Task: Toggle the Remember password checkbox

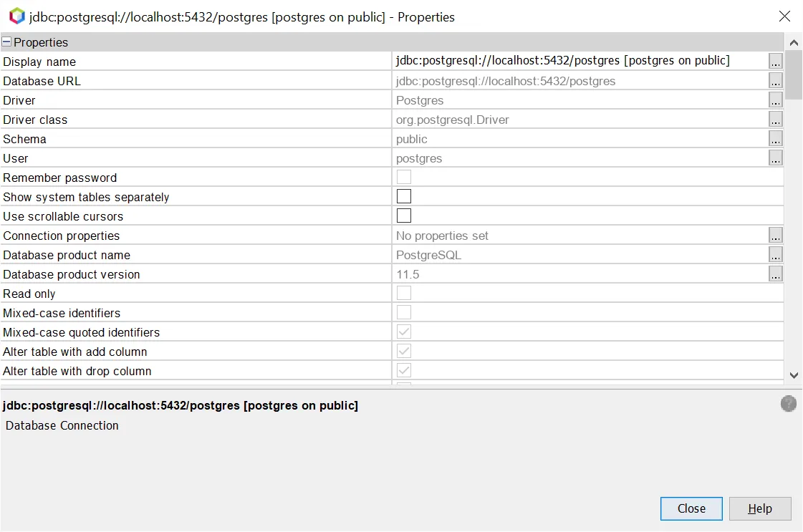Action: [404, 177]
